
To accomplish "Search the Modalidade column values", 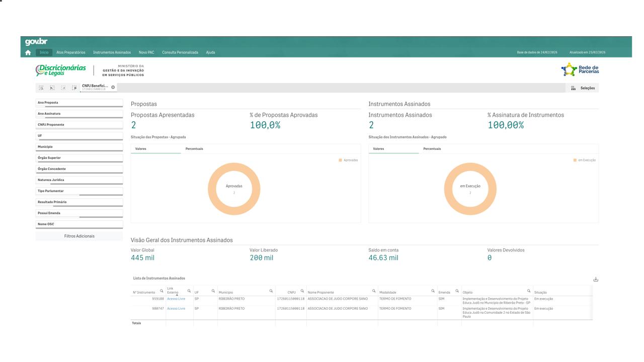I will click(433, 291).
